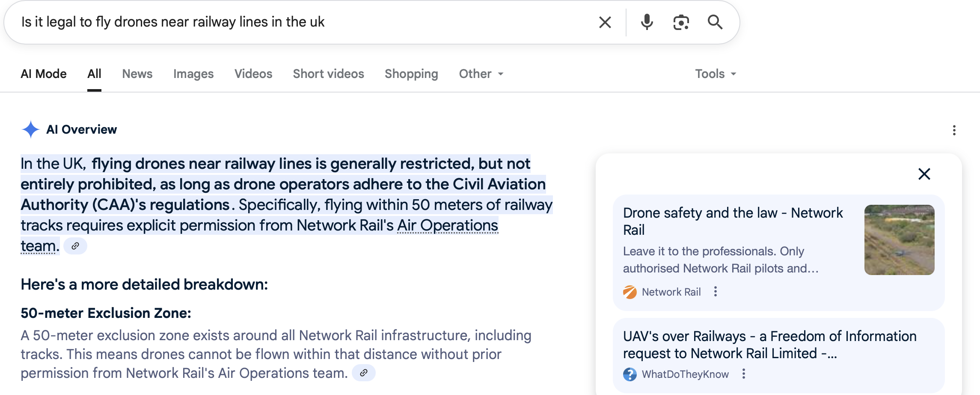This screenshot has width=980, height=395.
Task: Open AI Overview three-dot options menu
Action: click(954, 130)
